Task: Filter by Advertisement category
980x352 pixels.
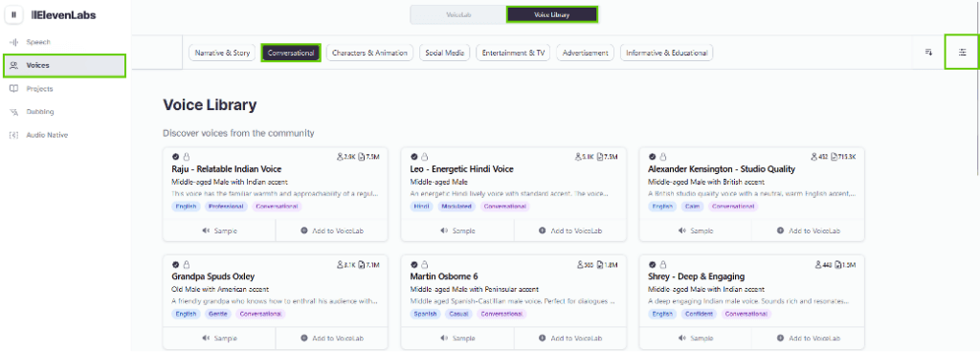Action: pos(585,53)
